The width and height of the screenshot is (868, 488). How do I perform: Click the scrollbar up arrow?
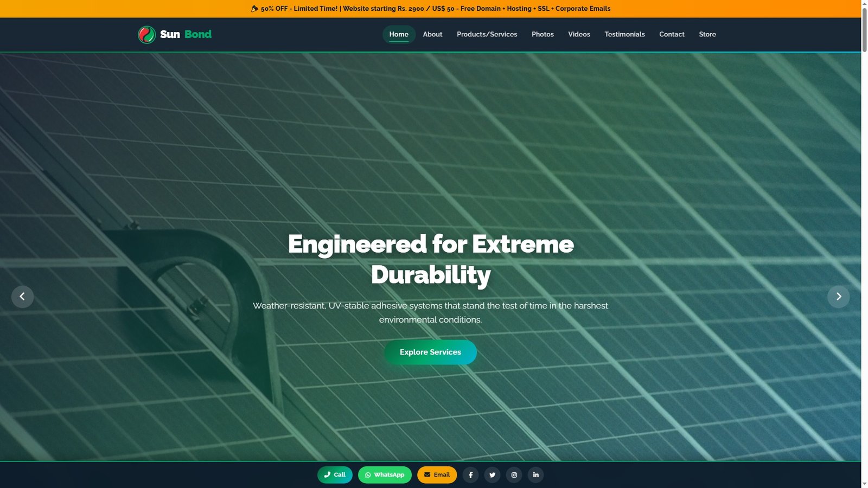pos(864,3)
